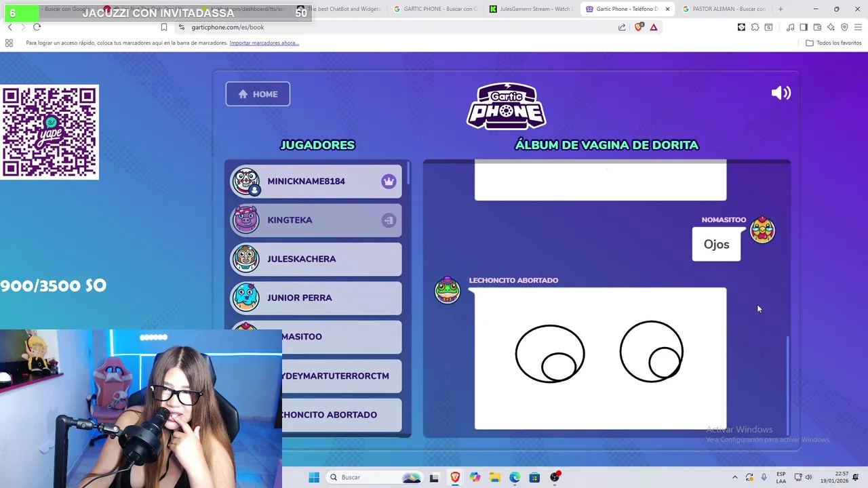Image resolution: width=868 pixels, height=488 pixels.
Task: Open the apps grid icon in bookmarks bar
Action: pos(9,43)
